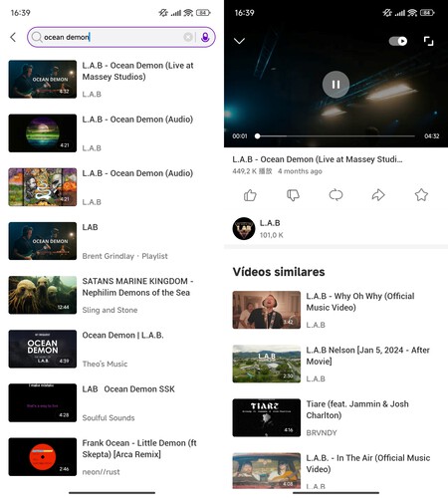The image size is (448, 498).
Task: Tap the 04:32 total duration label
Action: [431, 136]
